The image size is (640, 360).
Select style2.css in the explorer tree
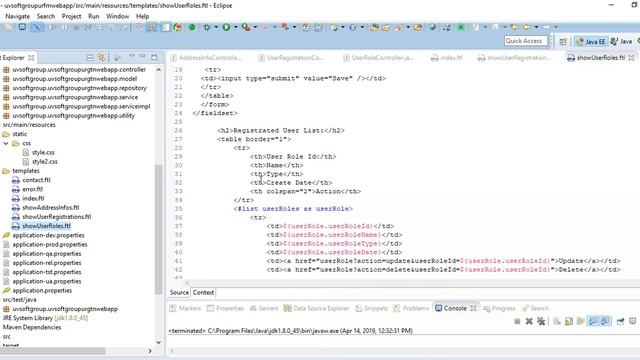(x=45, y=162)
